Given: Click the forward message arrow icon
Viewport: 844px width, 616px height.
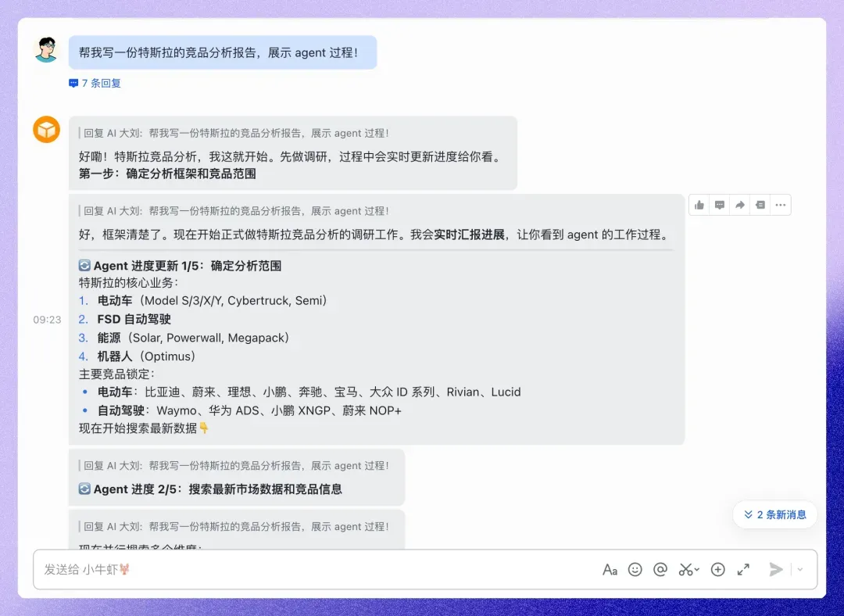Looking at the screenshot, I should point(740,205).
